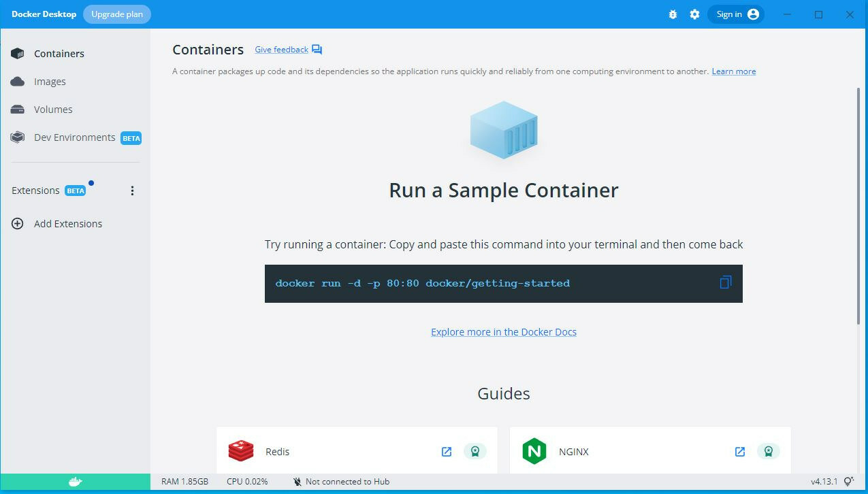
Task: Open NGINX guide external link icon
Action: point(740,452)
